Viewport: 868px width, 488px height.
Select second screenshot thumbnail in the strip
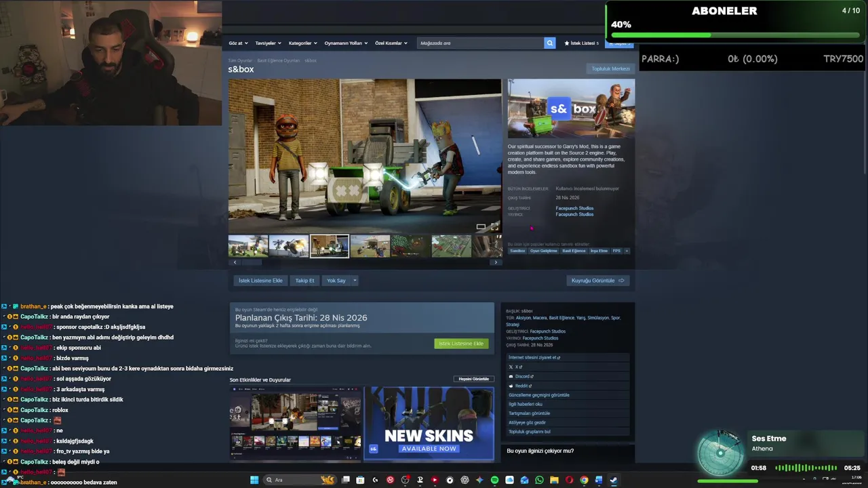(x=288, y=246)
